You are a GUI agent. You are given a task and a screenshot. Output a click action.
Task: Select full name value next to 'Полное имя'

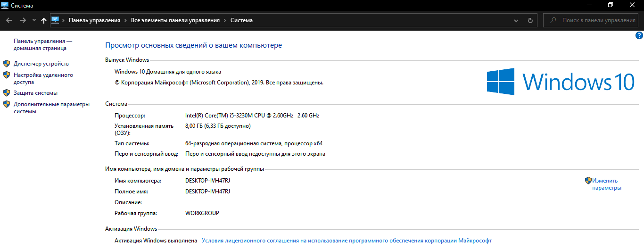click(x=208, y=192)
